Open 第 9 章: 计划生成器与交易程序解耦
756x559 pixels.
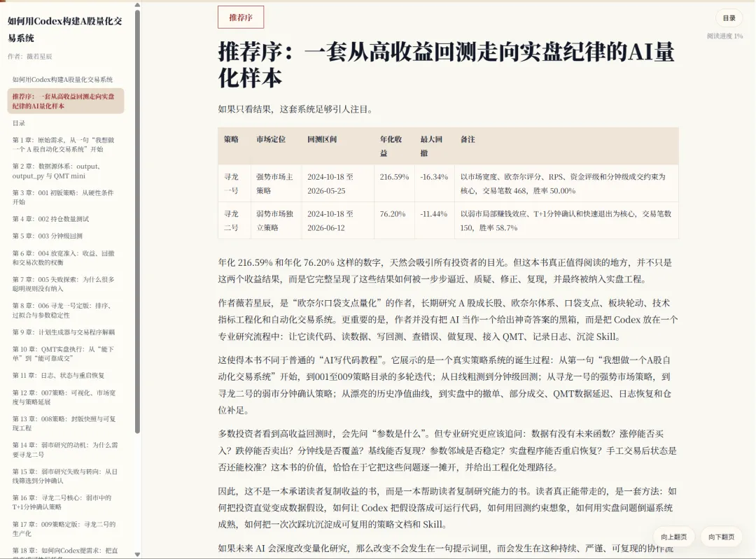click(64, 332)
